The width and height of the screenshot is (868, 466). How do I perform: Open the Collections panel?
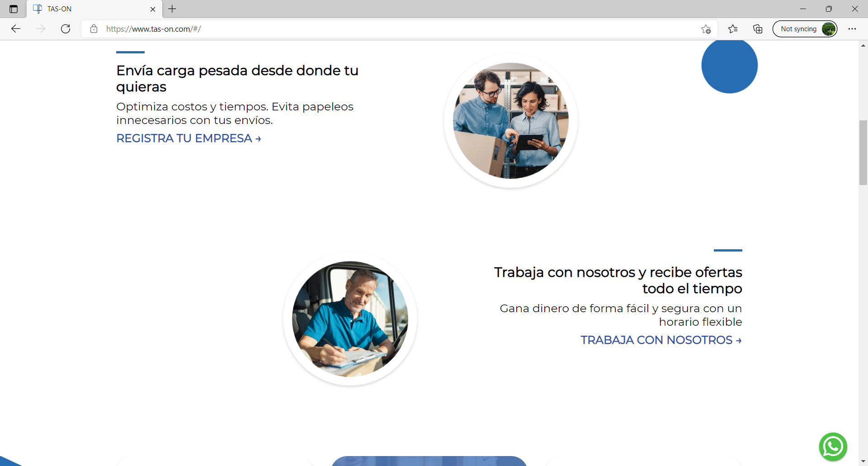pyautogui.click(x=758, y=29)
